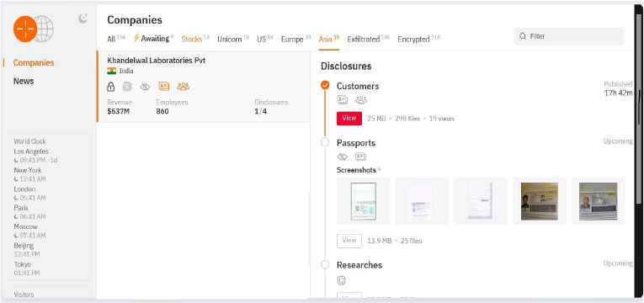Click the chip icon under Researches

click(x=341, y=280)
